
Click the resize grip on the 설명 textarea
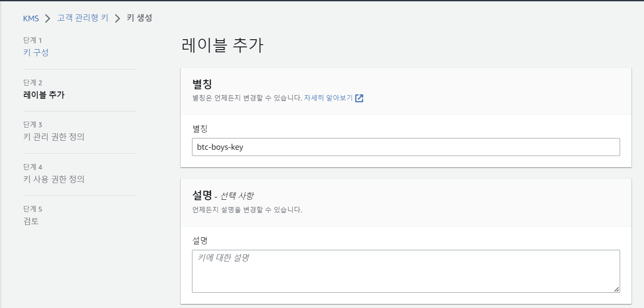tap(617, 289)
